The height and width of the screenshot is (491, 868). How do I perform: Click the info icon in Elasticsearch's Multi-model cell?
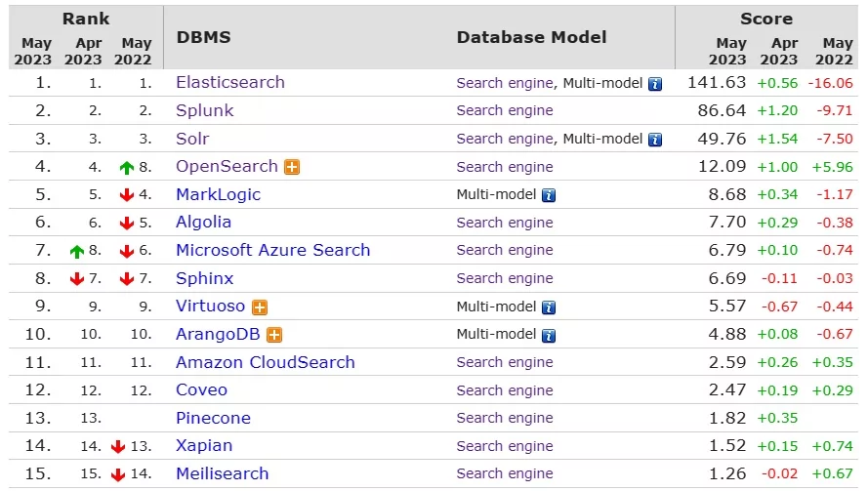655,84
